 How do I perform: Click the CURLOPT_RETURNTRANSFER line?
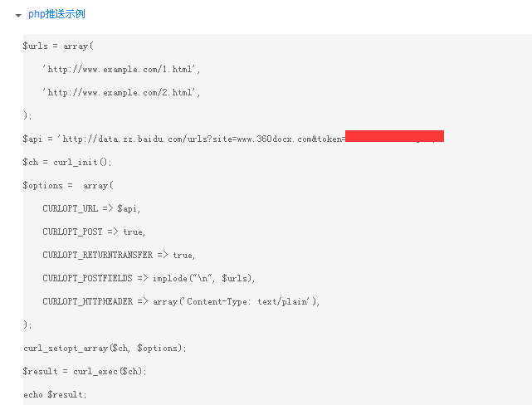pyautogui.click(x=119, y=255)
